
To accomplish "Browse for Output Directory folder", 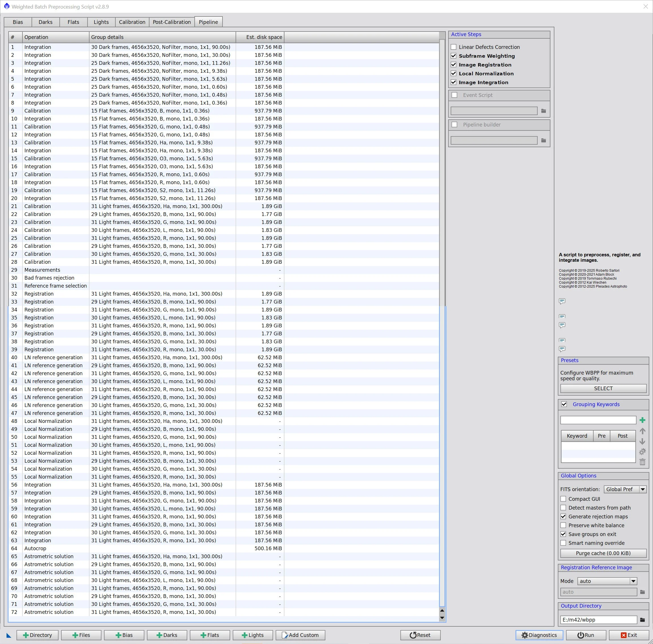I will click(642, 620).
